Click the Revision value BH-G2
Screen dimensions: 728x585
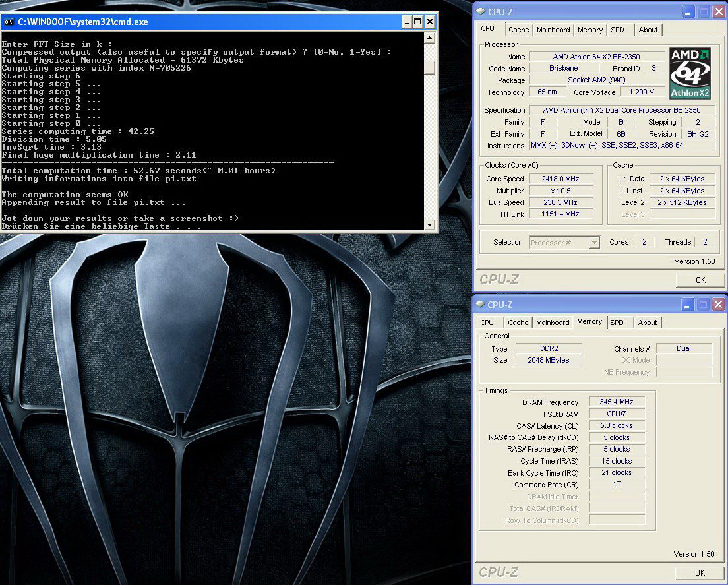(x=698, y=134)
